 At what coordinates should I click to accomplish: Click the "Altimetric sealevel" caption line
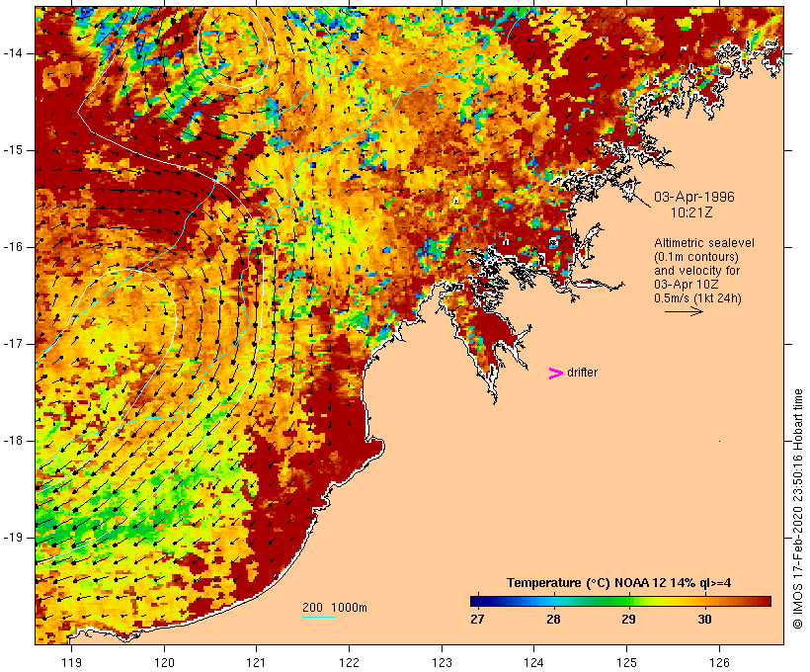point(704,243)
